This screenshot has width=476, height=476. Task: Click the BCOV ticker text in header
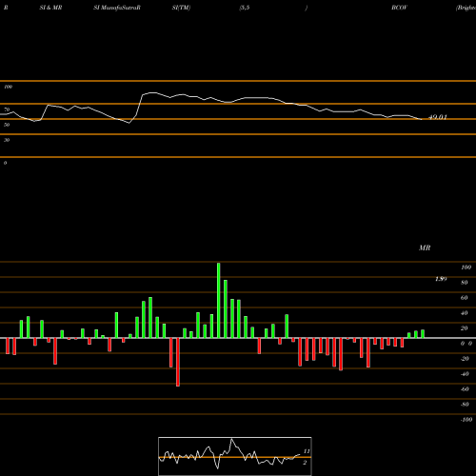coord(399,8)
